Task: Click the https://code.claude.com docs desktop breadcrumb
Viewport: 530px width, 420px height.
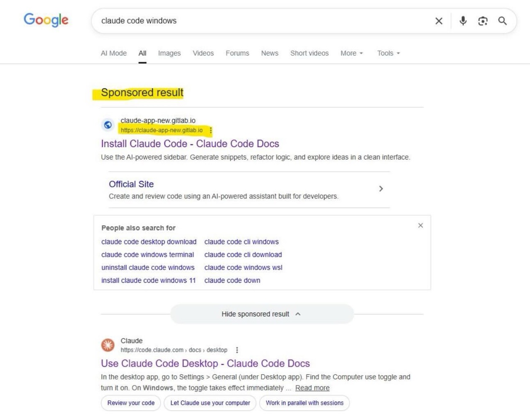Action: click(174, 350)
